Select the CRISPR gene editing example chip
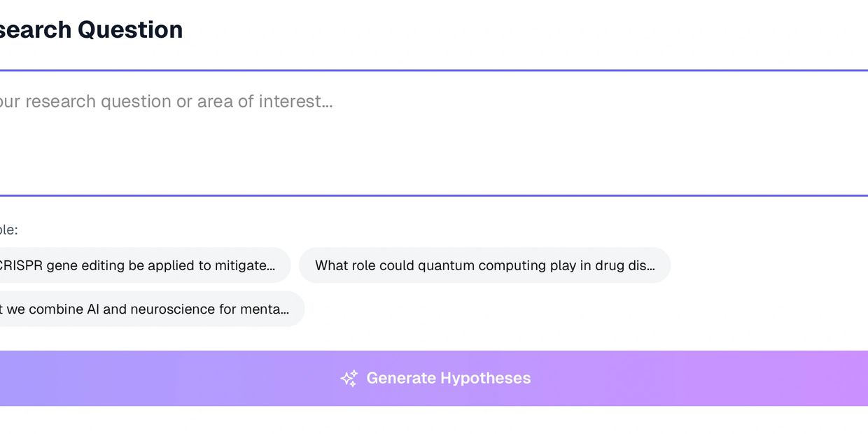Viewport: 868px width, 434px height. click(x=140, y=265)
